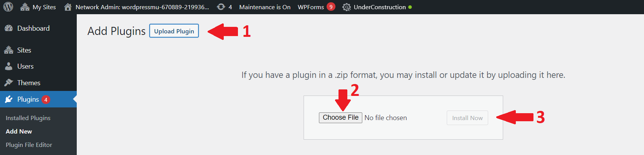
Task: Open the Plugin File Editor
Action: pos(29,145)
